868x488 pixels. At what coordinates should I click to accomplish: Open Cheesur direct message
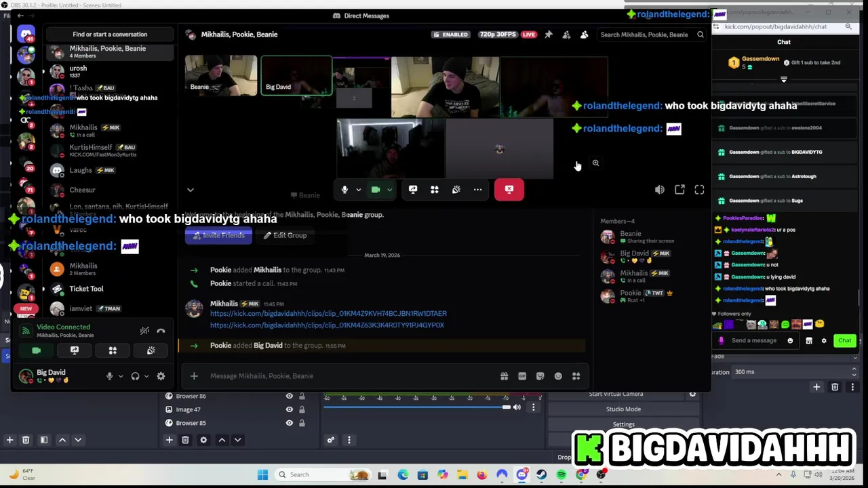110,190
